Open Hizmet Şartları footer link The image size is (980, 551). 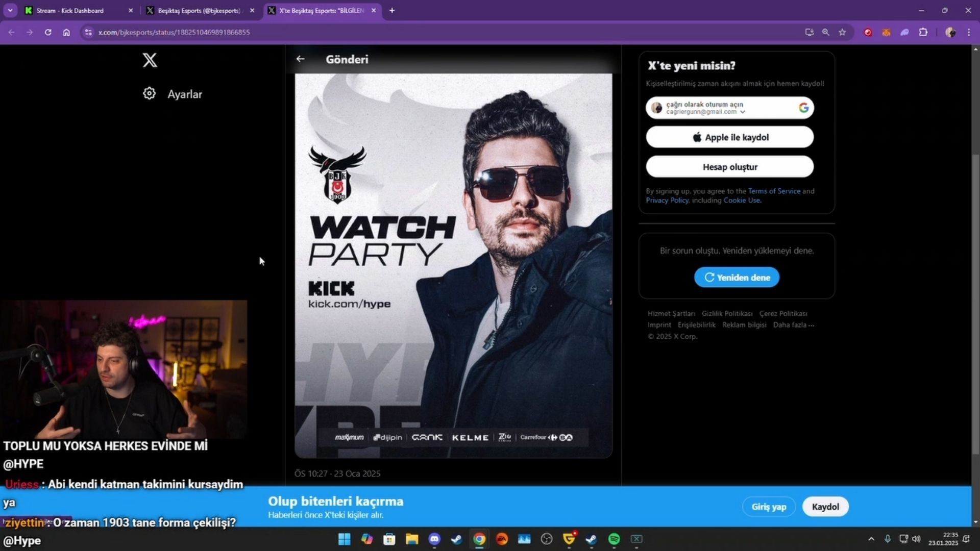[671, 313]
